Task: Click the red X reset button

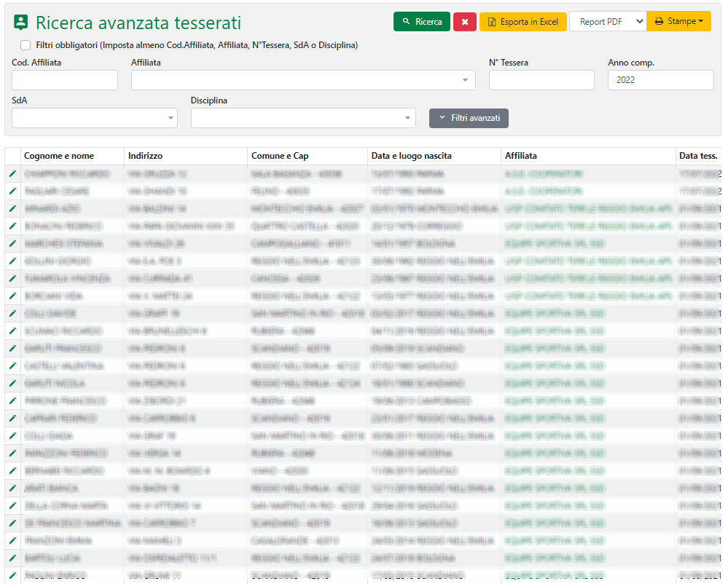Action: [x=464, y=22]
